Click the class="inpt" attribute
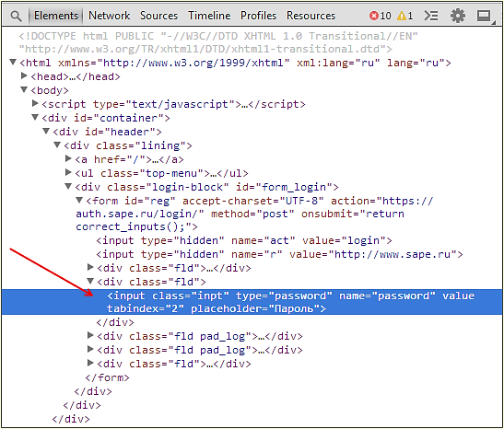 [x=191, y=296]
